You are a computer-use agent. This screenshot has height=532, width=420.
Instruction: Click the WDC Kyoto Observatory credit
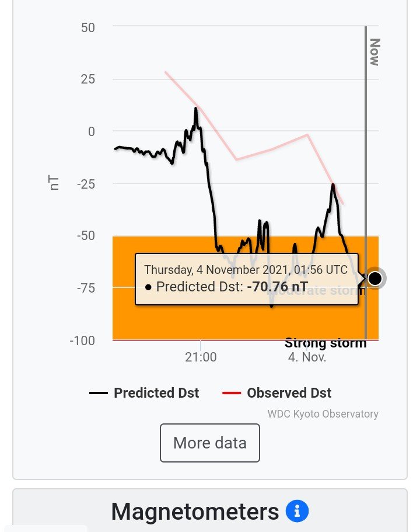pyautogui.click(x=323, y=414)
